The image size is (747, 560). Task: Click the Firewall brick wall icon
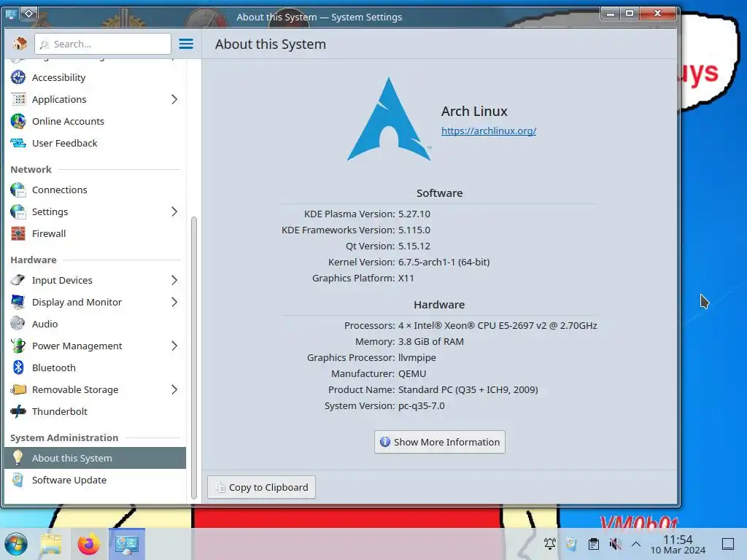tap(18, 233)
